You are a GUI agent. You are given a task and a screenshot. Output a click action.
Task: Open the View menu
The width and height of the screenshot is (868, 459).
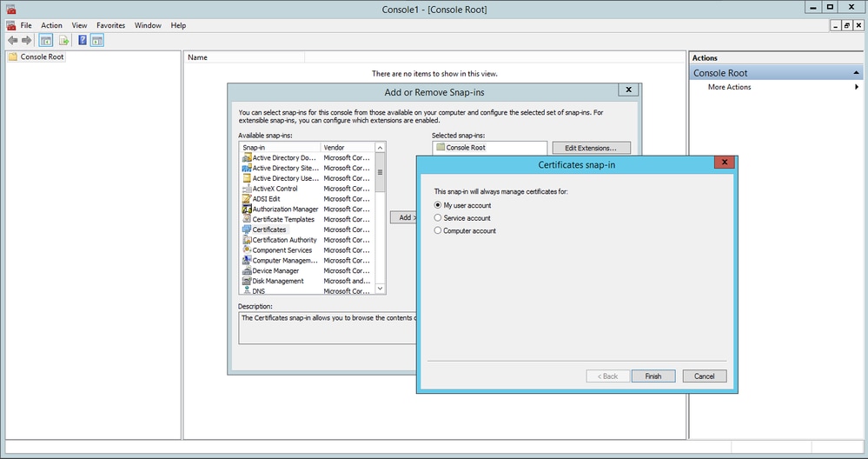click(x=79, y=25)
